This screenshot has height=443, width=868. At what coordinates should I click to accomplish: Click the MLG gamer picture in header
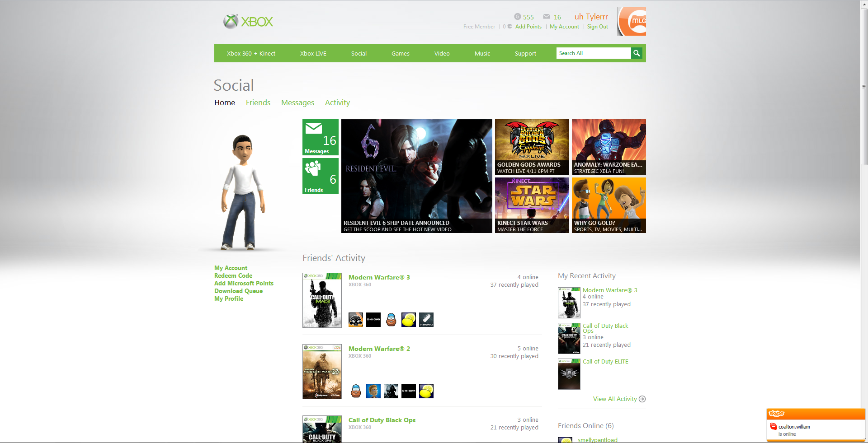pyautogui.click(x=632, y=21)
